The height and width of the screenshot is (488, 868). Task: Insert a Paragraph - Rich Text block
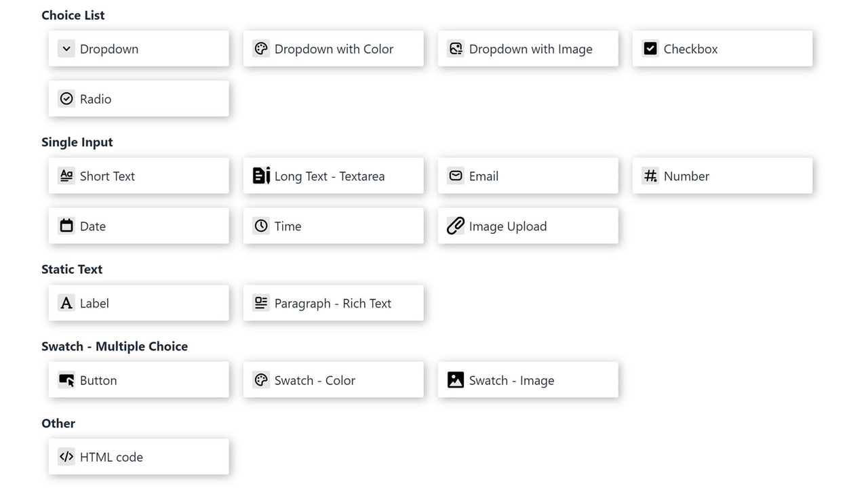(x=333, y=302)
